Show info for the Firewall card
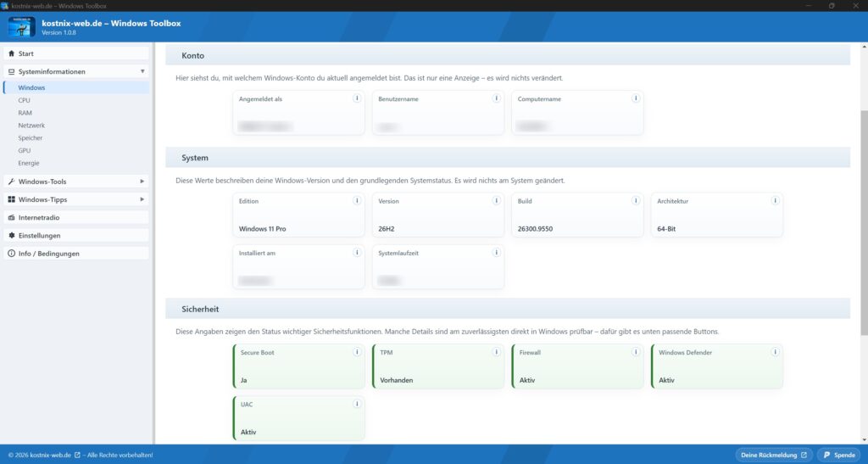The width and height of the screenshot is (868, 464). point(636,351)
